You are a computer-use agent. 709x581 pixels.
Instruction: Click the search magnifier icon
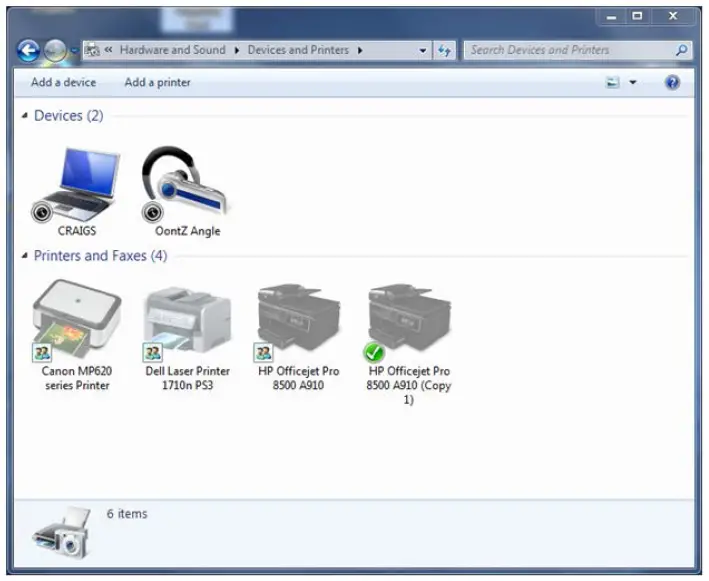(681, 50)
